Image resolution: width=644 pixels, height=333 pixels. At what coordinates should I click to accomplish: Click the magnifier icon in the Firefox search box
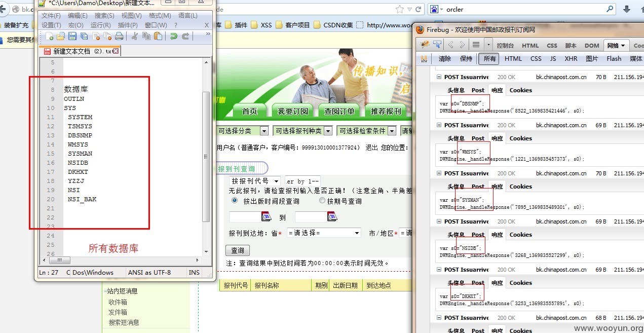pyautogui.click(x=610, y=9)
